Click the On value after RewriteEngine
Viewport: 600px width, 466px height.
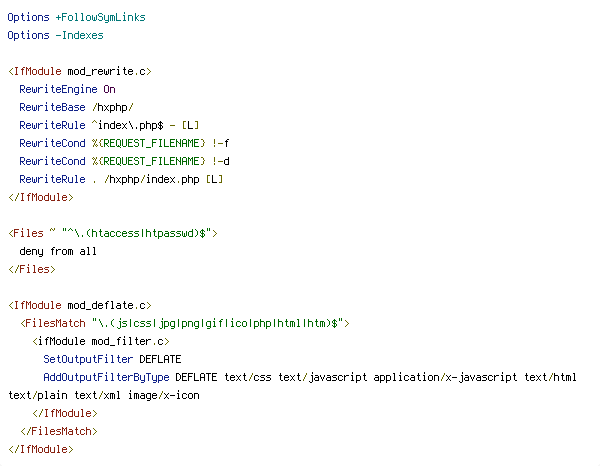click(x=109, y=90)
